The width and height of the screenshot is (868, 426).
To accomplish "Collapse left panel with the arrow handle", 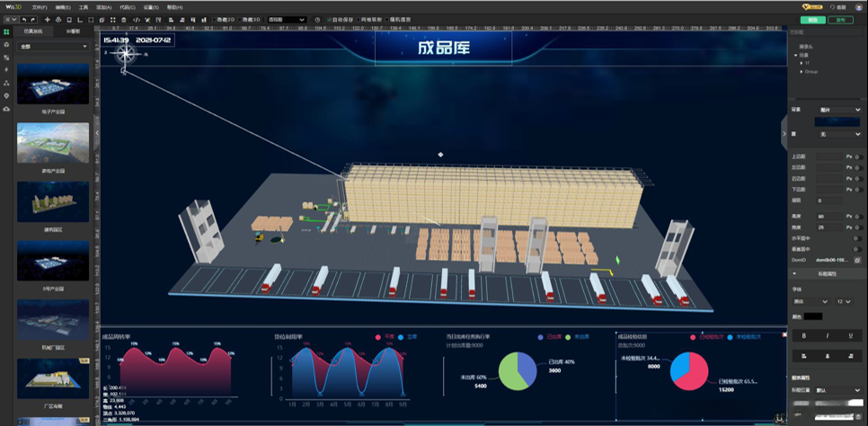I will (x=97, y=133).
